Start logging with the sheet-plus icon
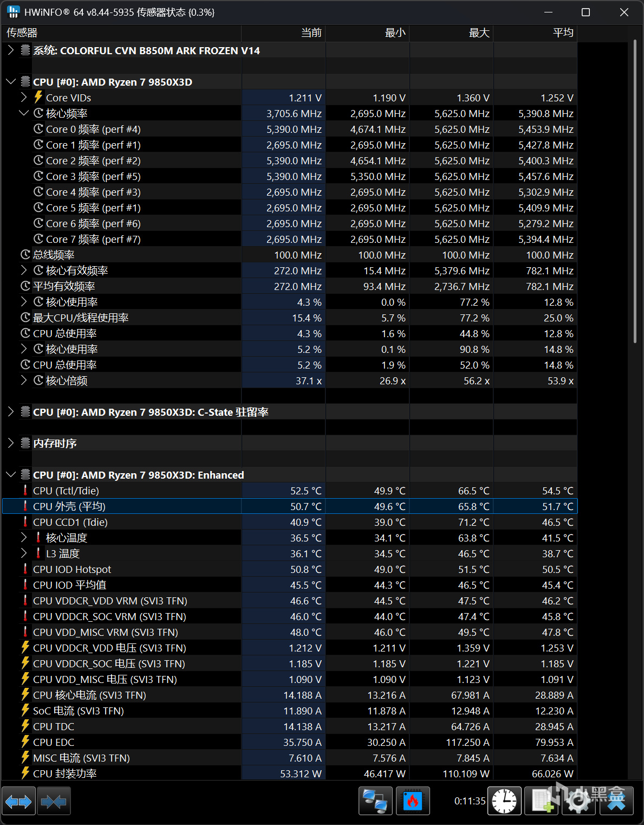Viewport: 644px width, 825px height. tap(542, 801)
